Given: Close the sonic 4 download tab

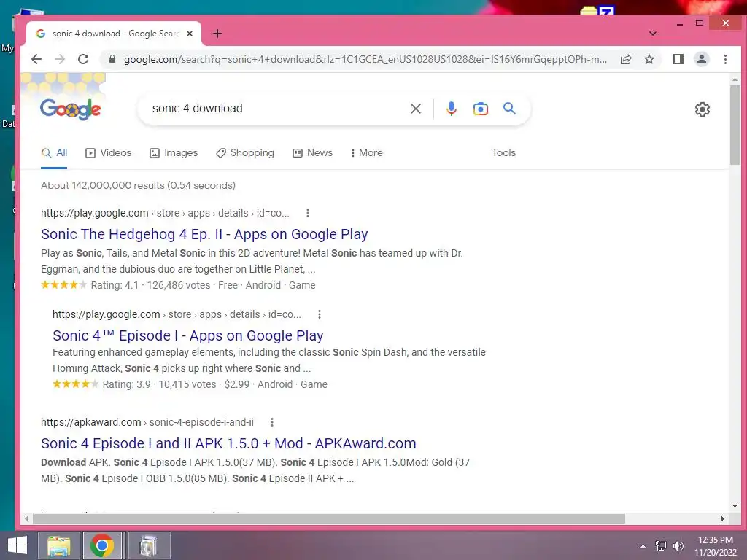Looking at the screenshot, I should 190,34.
